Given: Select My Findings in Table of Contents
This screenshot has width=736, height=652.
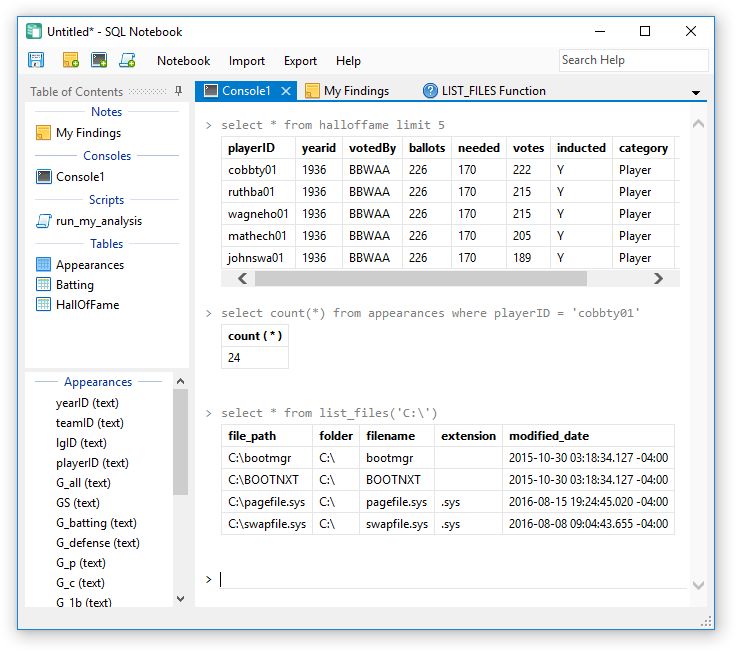Looking at the screenshot, I should 88,133.
